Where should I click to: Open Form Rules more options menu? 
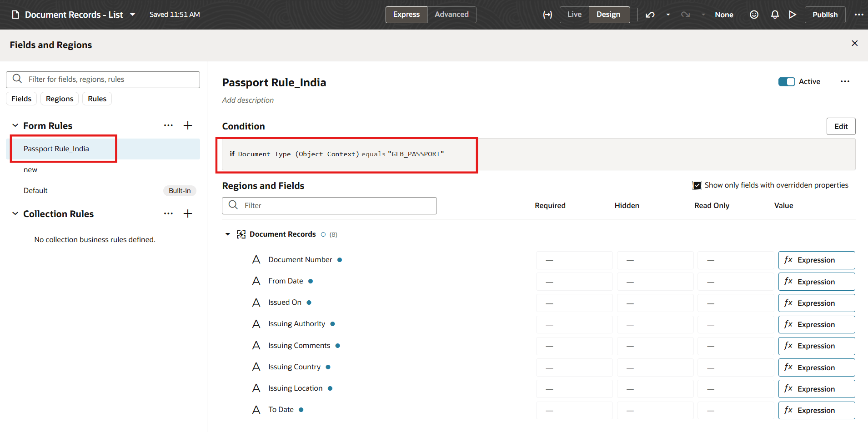[x=168, y=125]
